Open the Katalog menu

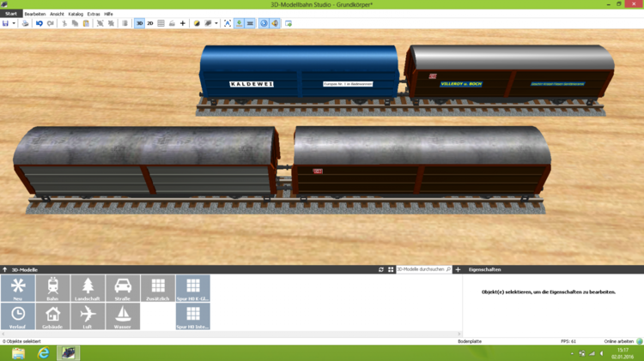pos(76,14)
